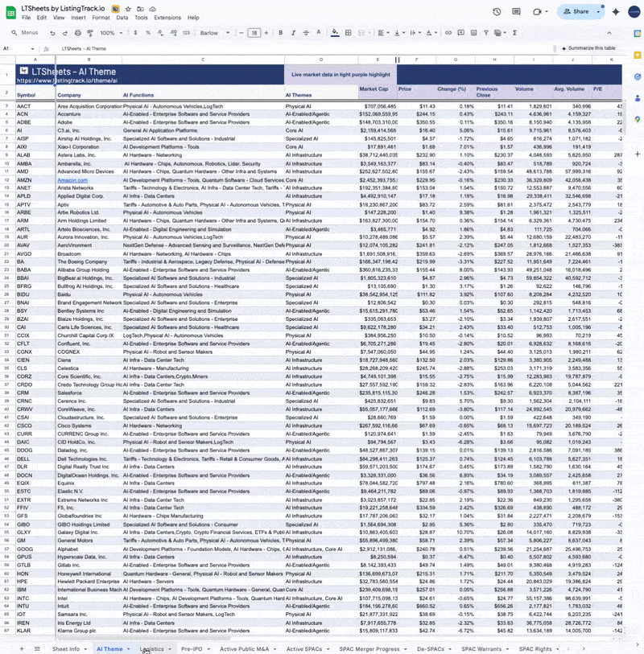Open the File menu
Image resolution: width=644 pixels, height=654 pixels.
[27, 18]
